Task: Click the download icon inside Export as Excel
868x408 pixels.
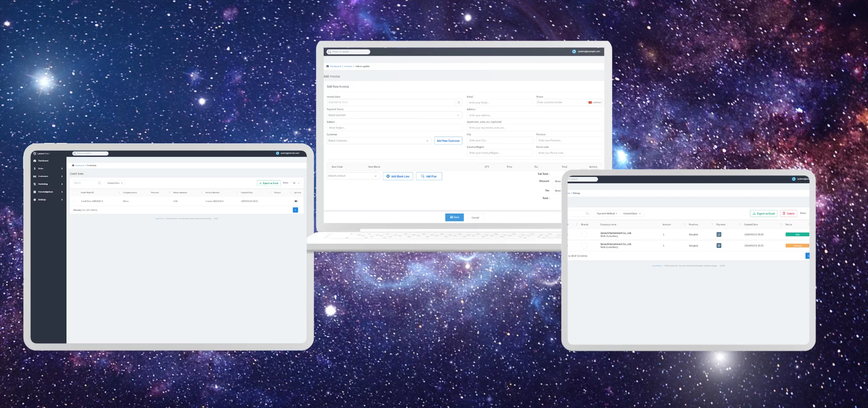Action: click(261, 183)
